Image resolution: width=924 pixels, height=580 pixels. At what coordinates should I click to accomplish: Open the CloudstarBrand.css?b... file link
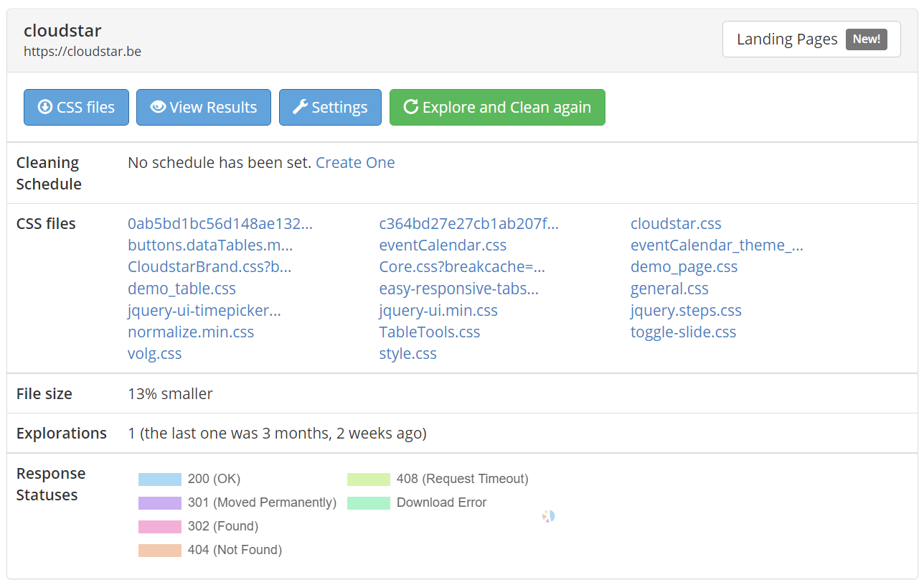pos(209,267)
